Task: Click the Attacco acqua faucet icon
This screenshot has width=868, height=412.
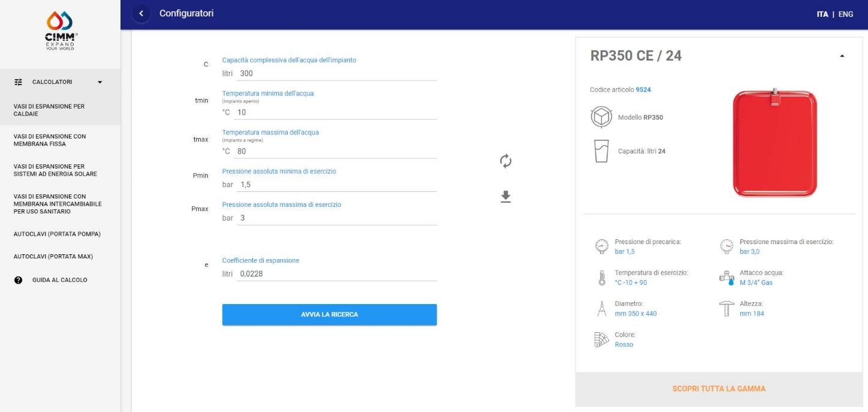Action: tap(727, 277)
